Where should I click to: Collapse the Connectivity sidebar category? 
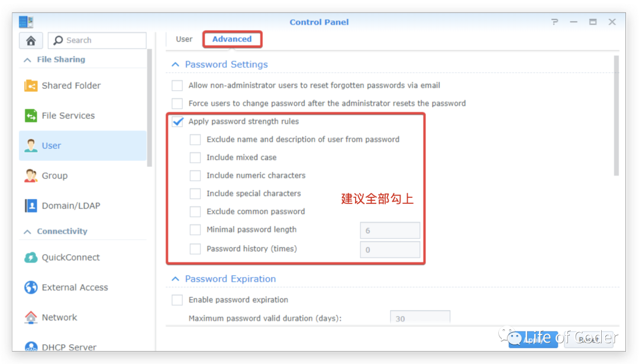click(27, 232)
